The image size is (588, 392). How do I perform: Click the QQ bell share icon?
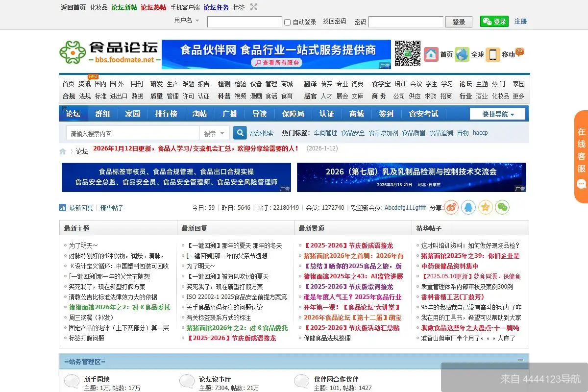[x=468, y=207]
